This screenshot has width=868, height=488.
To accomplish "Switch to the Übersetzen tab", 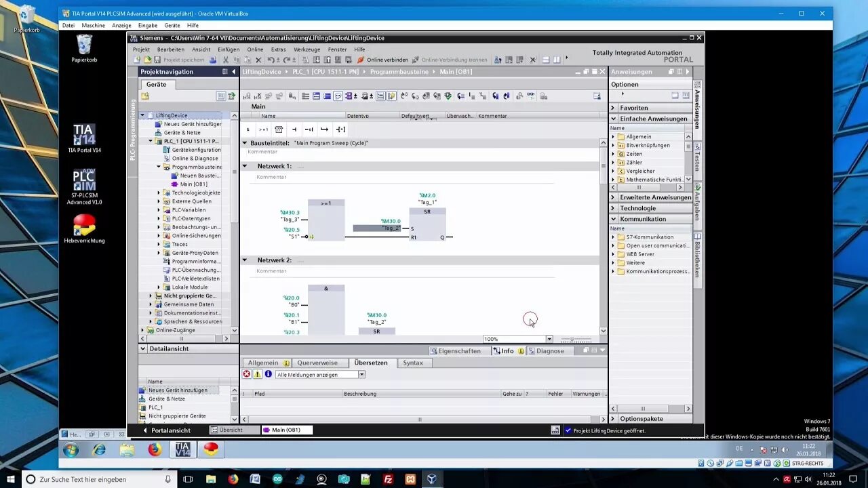I will 371,363.
